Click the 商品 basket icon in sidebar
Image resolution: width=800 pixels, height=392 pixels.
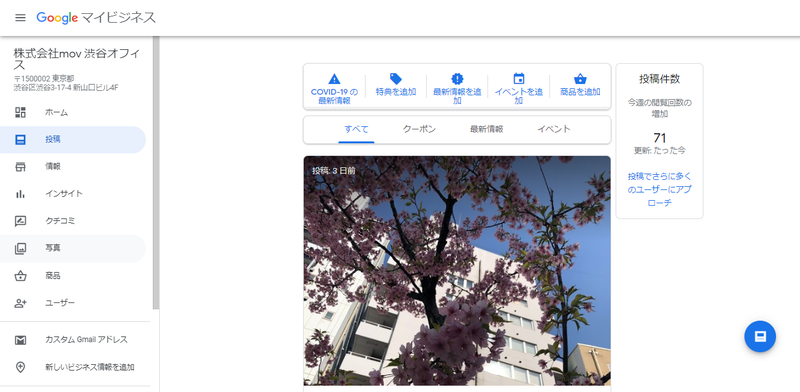click(x=20, y=276)
